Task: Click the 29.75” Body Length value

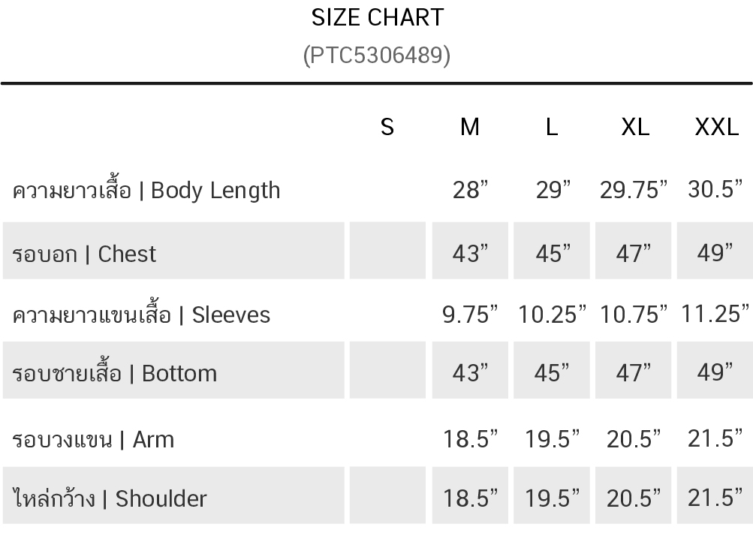Action: [634, 191]
